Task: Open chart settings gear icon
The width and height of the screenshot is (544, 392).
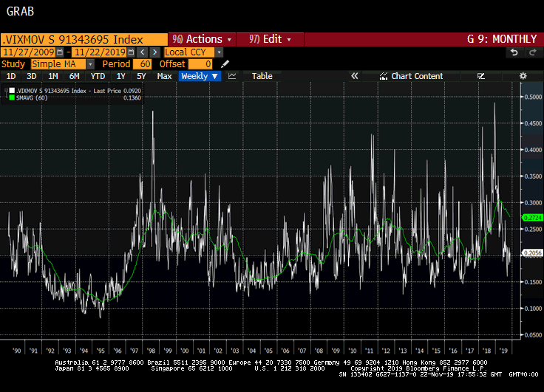Action: (x=523, y=76)
